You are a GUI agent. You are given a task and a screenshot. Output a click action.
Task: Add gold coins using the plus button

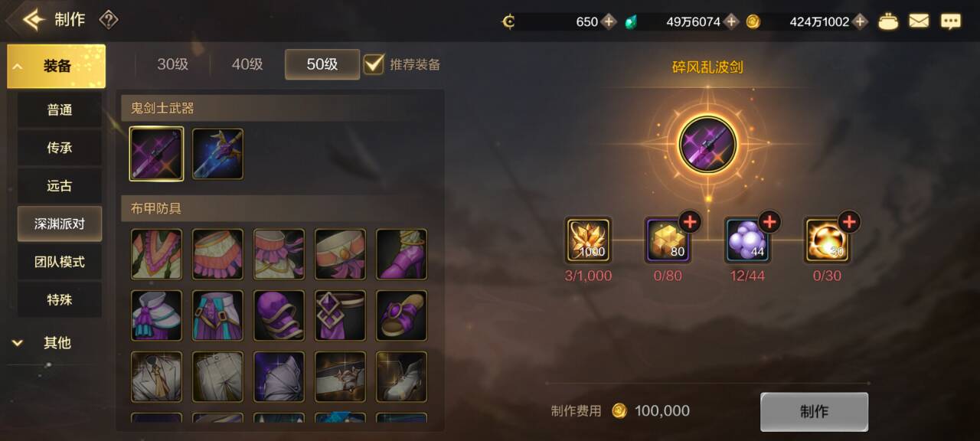pyautogui.click(x=861, y=21)
